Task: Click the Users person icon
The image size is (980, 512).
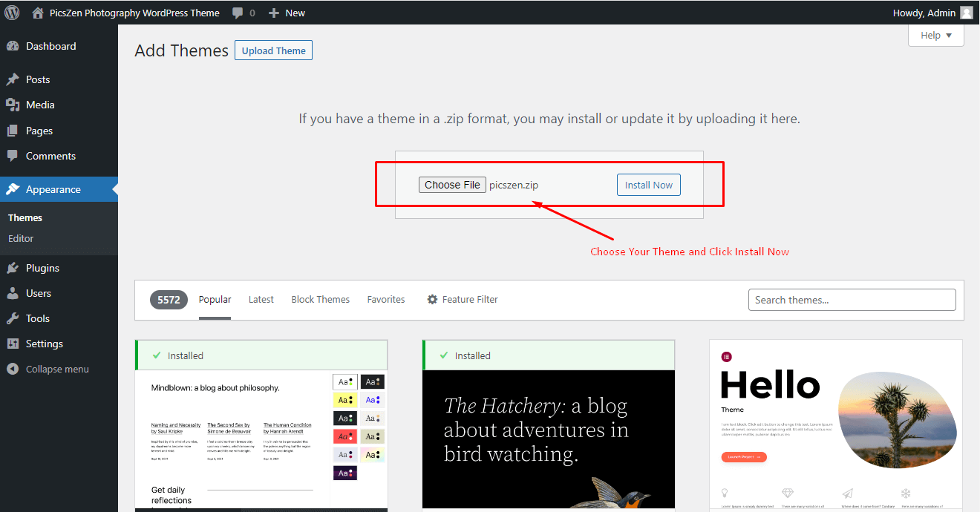Action: coord(13,293)
